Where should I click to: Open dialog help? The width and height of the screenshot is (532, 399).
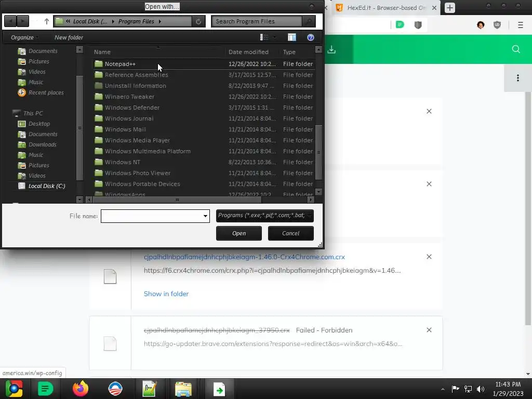[311, 37]
